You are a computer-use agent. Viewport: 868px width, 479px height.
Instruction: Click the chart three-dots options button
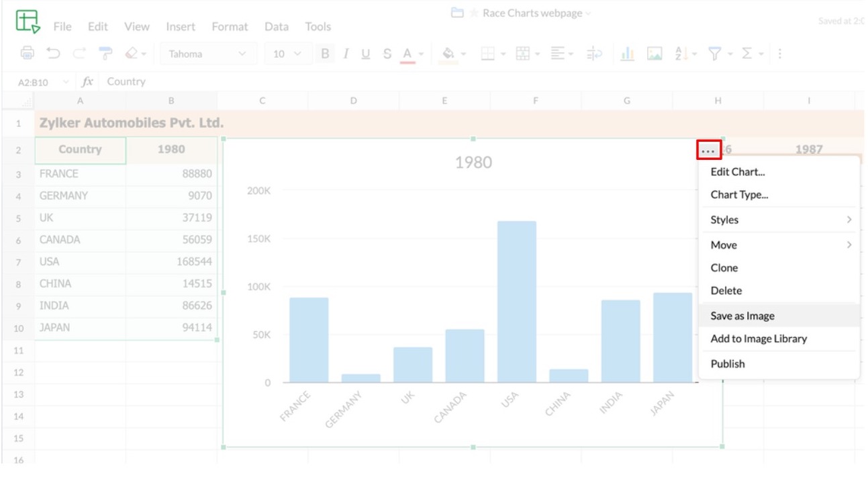(708, 150)
